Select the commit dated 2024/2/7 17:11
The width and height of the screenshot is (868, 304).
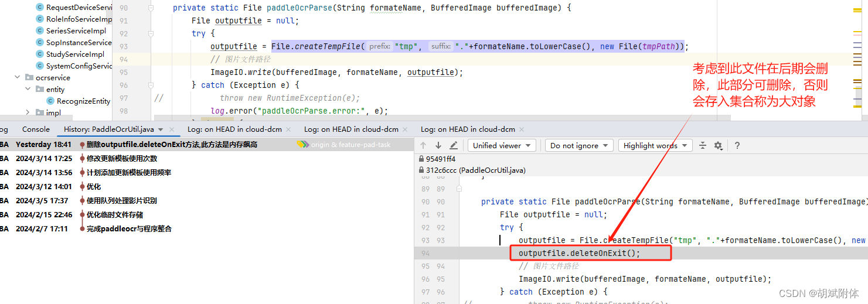coord(207,228)
